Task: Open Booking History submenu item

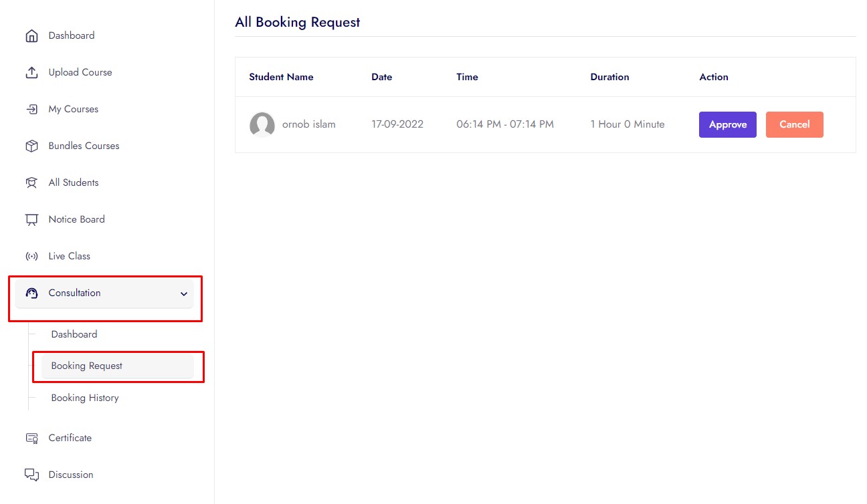Action: [85, 398]
